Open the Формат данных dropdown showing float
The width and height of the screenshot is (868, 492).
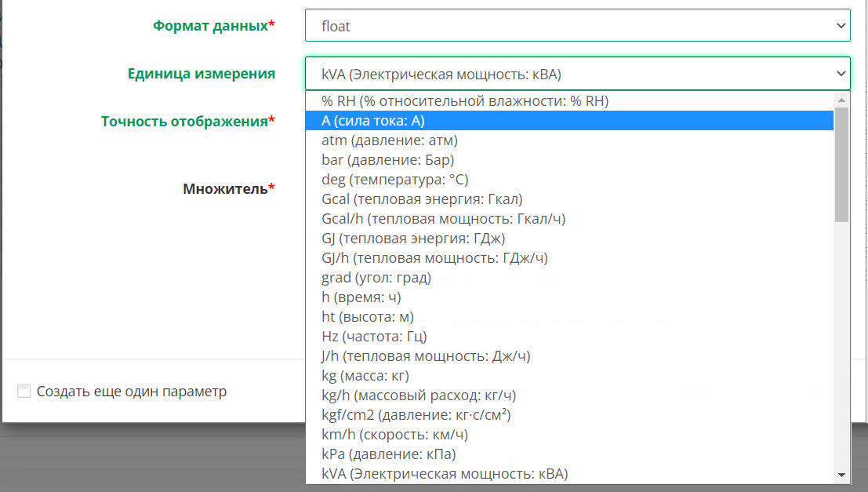click(578, 25)
